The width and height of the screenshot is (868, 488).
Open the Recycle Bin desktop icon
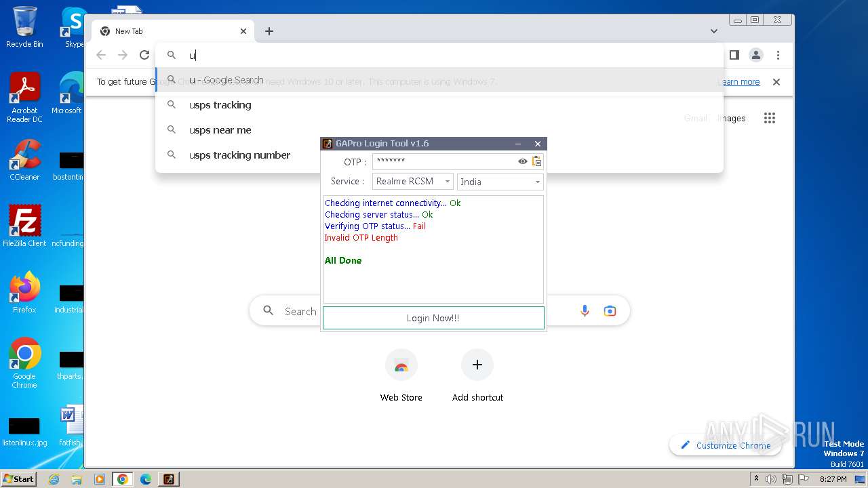tap(24, 27)
